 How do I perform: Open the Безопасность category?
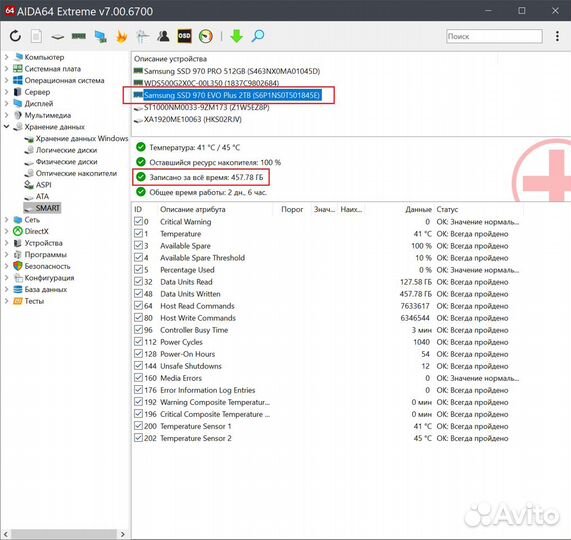click(x=47, y=266)
